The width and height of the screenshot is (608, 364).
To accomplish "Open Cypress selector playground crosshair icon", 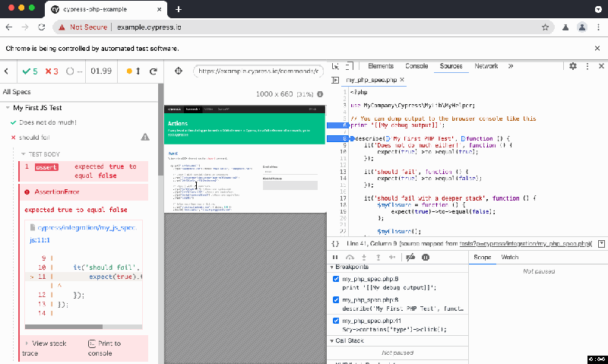I will pos(179,71).
